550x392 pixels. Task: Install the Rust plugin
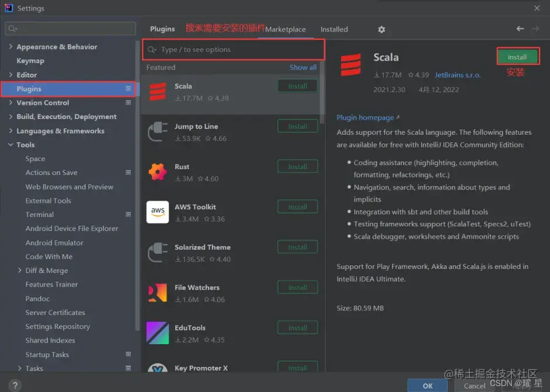coord(297,166)
